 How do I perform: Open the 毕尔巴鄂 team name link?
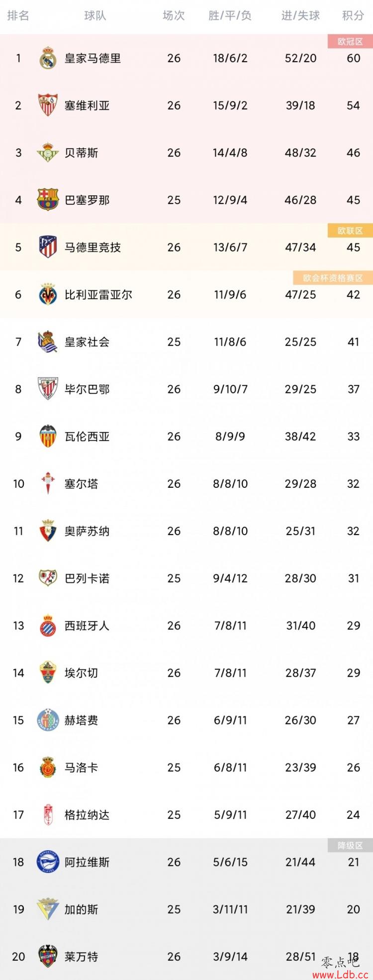(x=87, y=389)
